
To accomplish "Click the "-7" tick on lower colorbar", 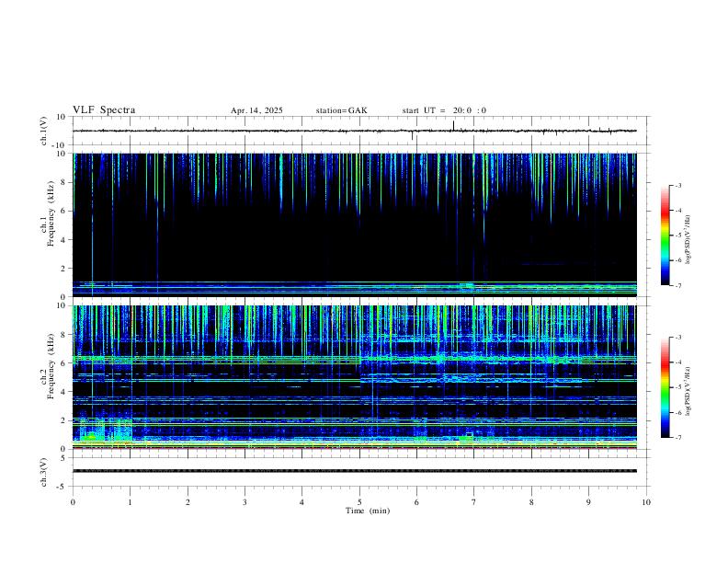I will tap(678, 438).
